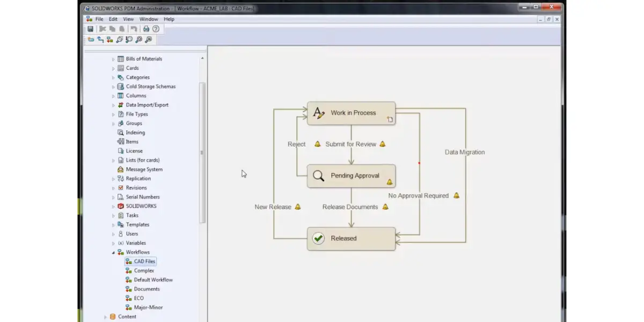Click the SOLIDWORKS red cube icon in tree
The image size is (644, 322).
click(121, 206)
